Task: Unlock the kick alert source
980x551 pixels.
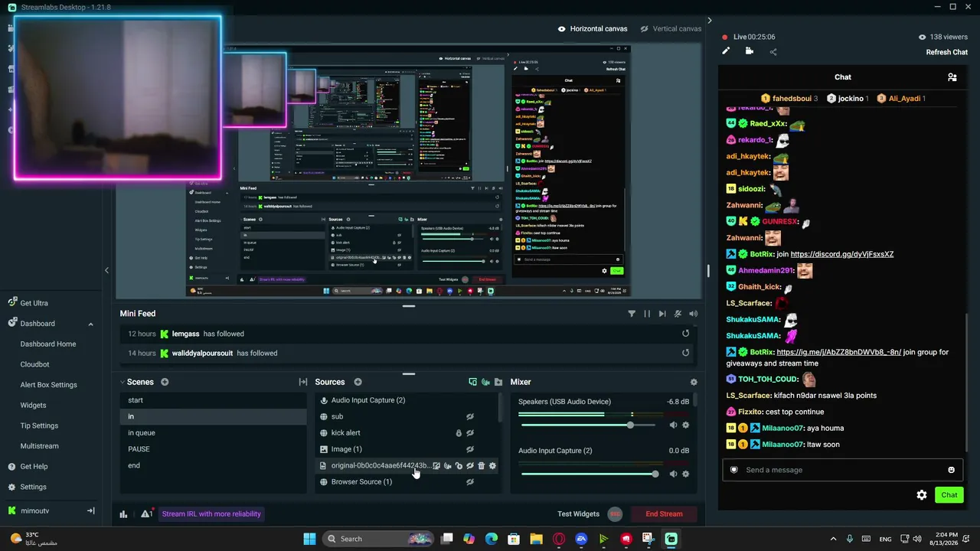Action: pos(459,433)
